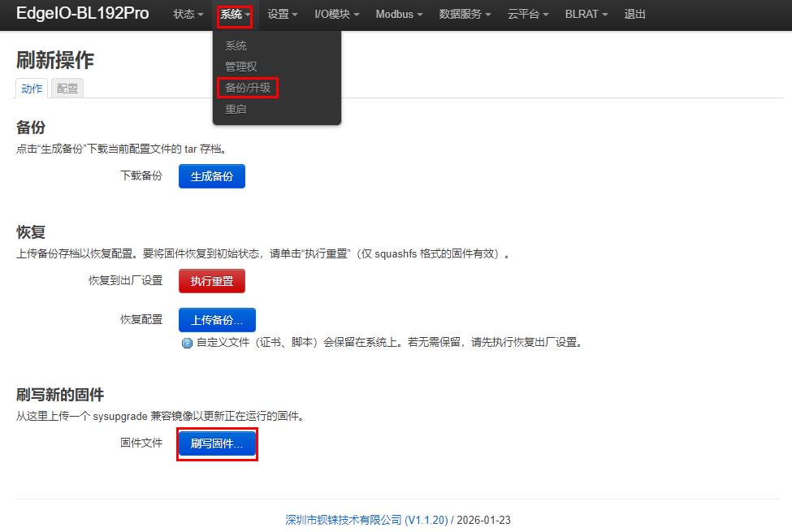Click the red 执行重置 button
The height and width of the screenshot is (532, 792).
[212, 281]
